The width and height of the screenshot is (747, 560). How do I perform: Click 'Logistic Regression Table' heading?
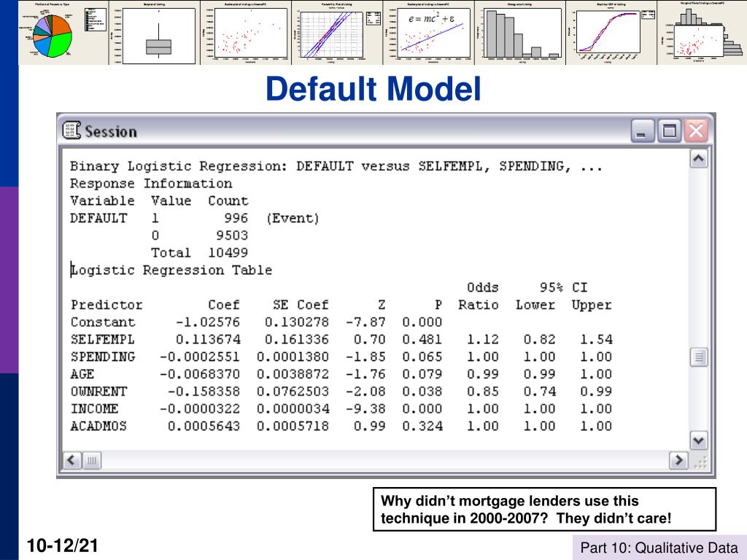point(171,270)
